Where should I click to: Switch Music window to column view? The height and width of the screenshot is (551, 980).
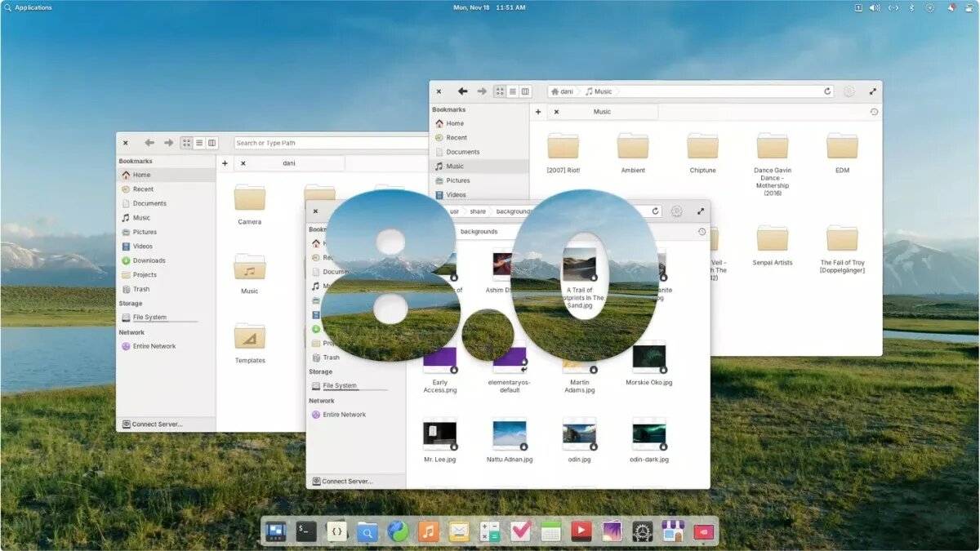click(x=525, y=91)
